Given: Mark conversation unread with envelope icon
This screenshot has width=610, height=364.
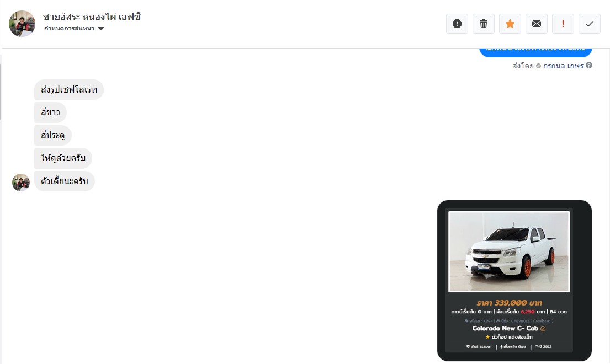Looking at the screenshot, I should tap(536, 24).
